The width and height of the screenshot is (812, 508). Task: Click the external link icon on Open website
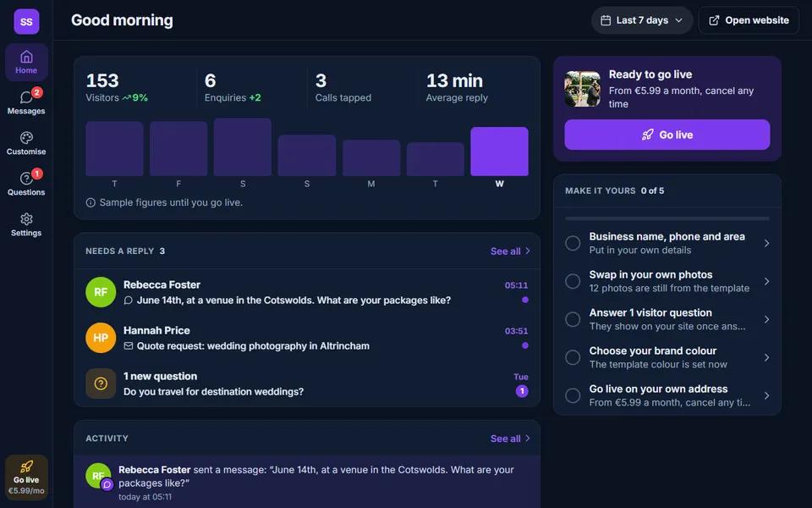[714, 20]
